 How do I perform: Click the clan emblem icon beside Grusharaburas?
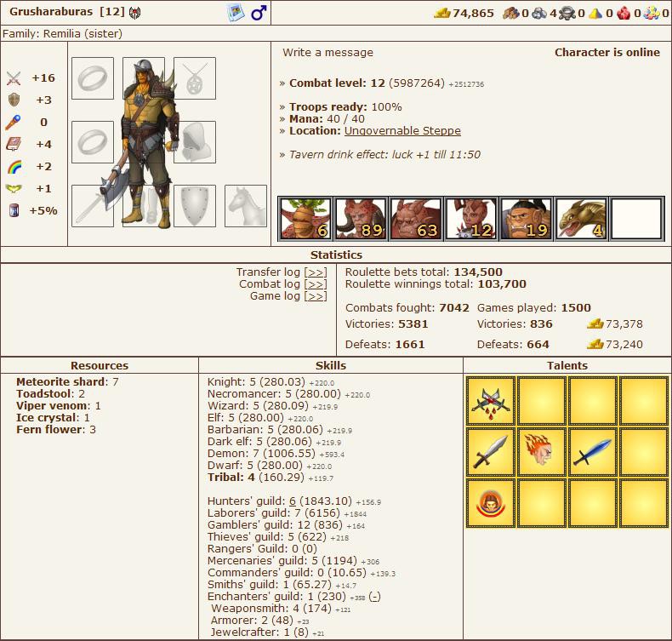click(x=134, y=13)
